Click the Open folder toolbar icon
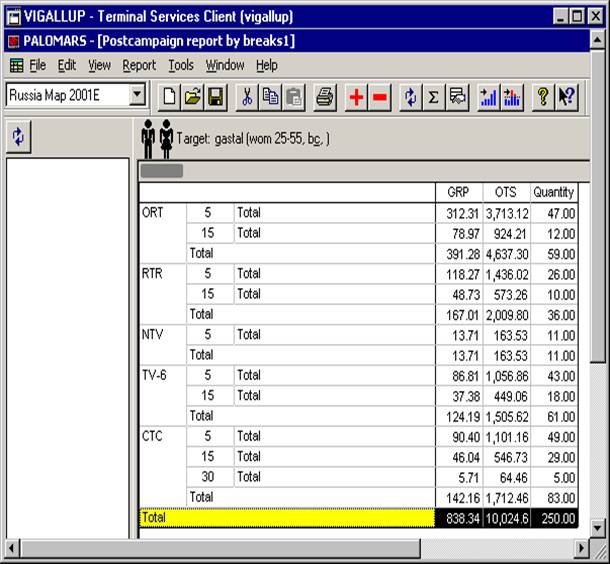This screenshot has width=610, height=564. [192, 96]
